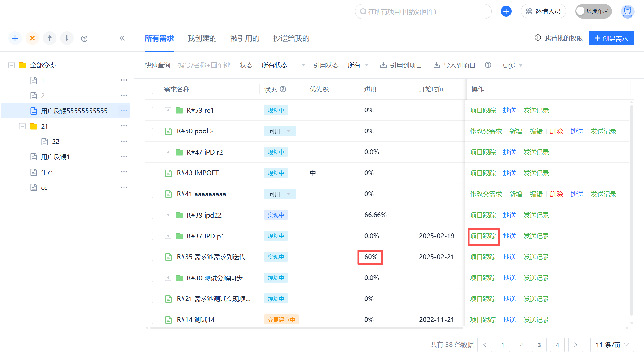Click the help icon next to 状态 header

point(283,89)
